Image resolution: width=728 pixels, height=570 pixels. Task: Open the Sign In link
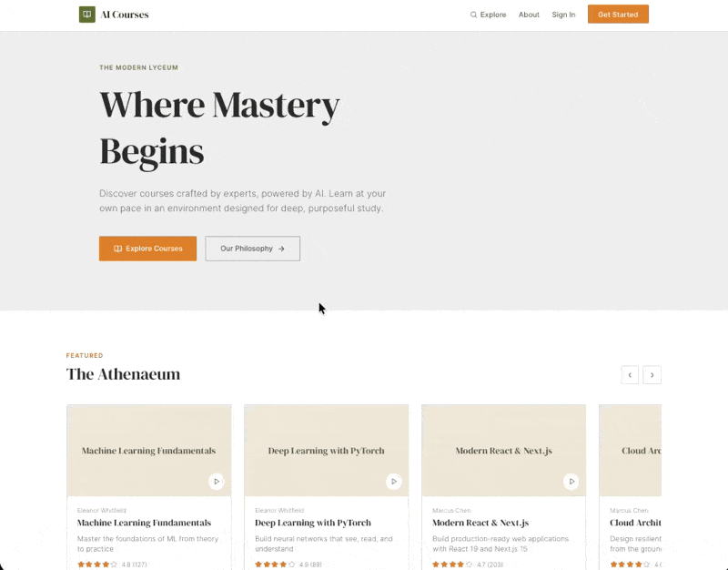coord(563,15)
